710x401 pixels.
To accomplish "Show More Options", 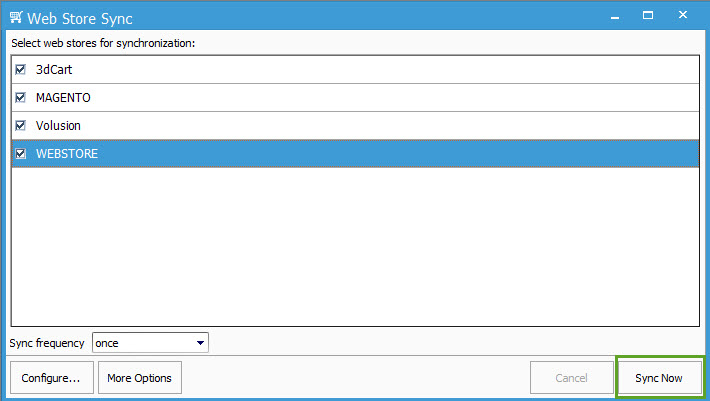I will click(139, 377).
